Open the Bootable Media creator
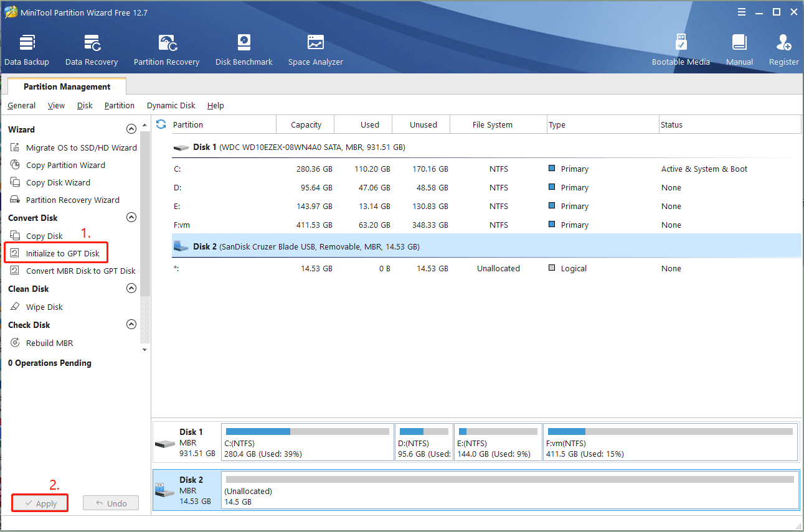This screenshot has height=532, width=804. [681, 49]
